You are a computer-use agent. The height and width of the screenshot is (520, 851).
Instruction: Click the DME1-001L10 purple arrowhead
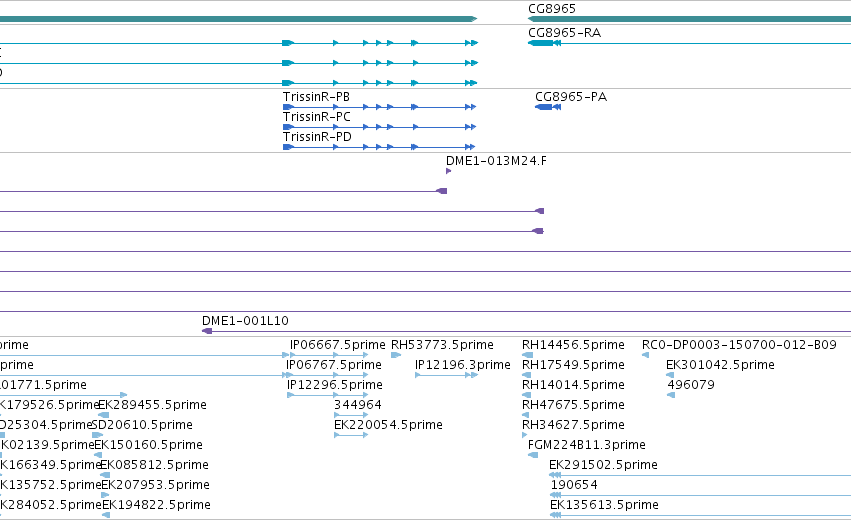point(207,331)
